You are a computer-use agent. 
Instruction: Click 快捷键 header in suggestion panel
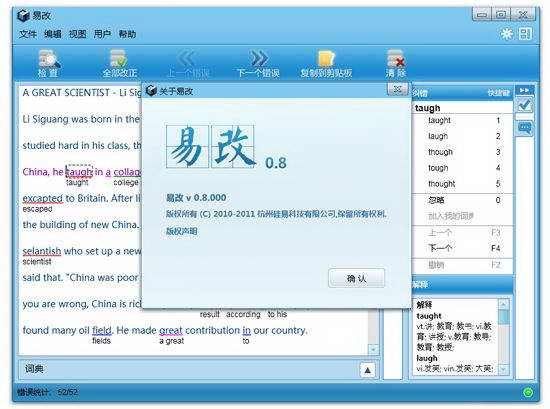click(498, 93)
